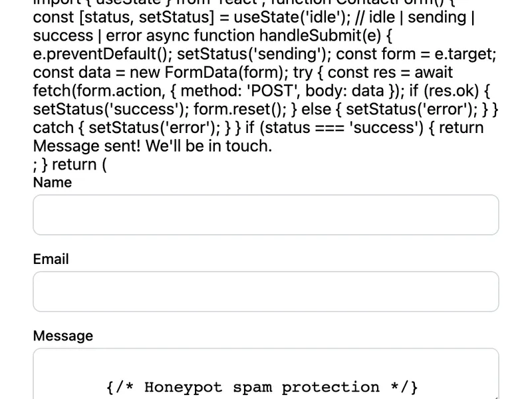
Task: Click the '// idle | sending' comment text
Action: point(399,18)
